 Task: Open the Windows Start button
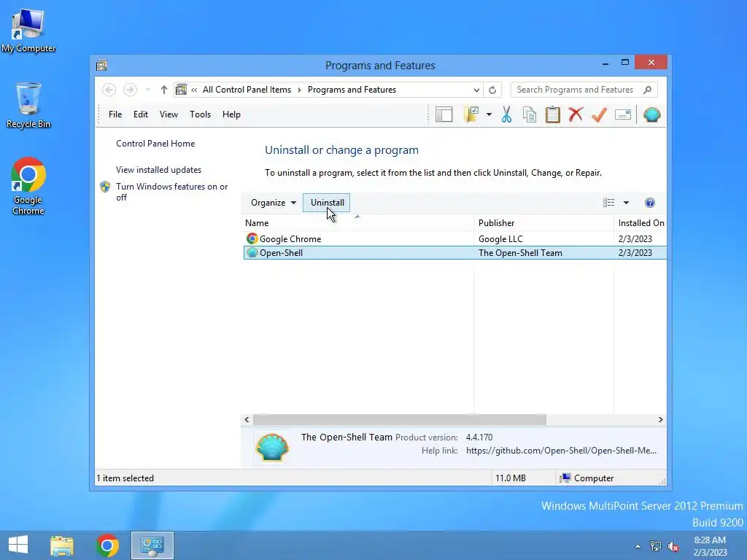pyautogui.click(x=18, y=545)
